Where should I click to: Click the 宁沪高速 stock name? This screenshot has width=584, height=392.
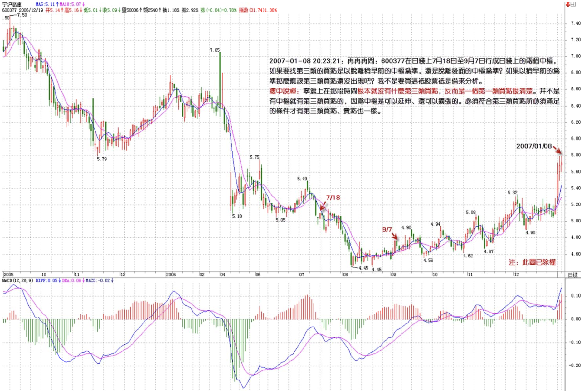12,4
